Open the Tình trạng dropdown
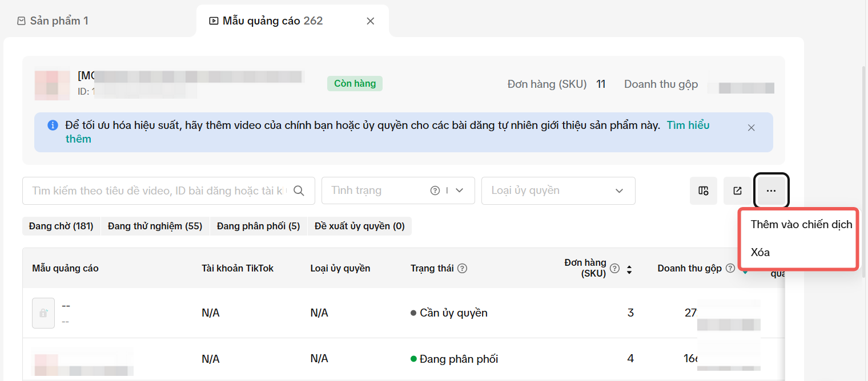Screen dimensions: 868x381 [x=459, y=190]
